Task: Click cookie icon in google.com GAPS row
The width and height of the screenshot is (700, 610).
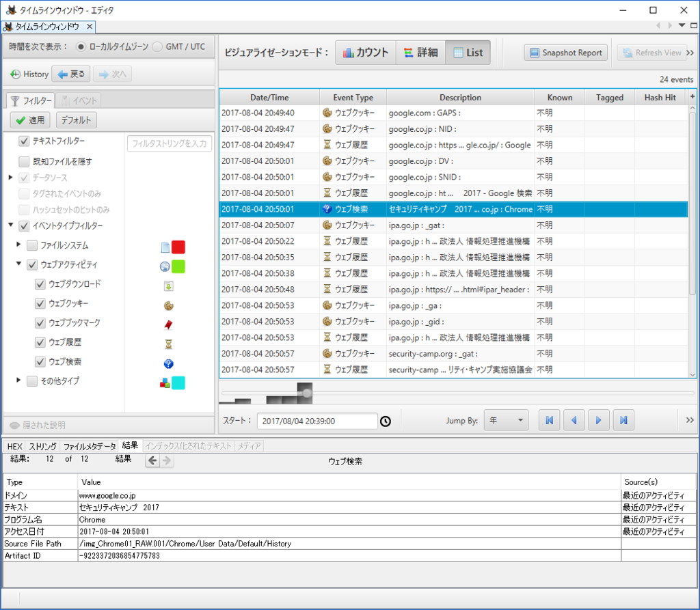Action: pyautogui.click(x=327, y=113)
